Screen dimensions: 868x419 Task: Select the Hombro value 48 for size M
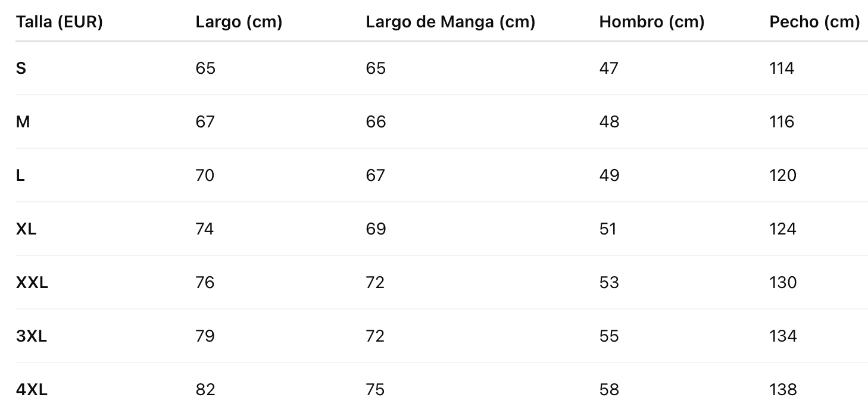(x=609, y=122)
